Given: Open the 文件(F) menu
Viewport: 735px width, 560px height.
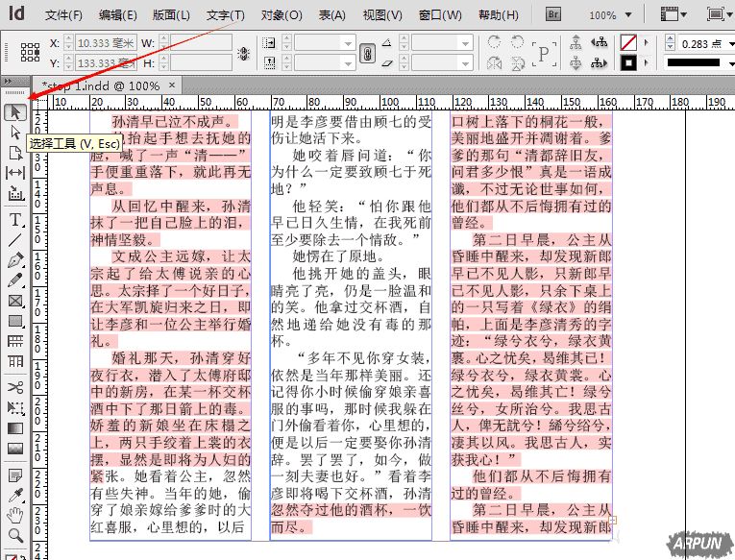Looking at the screenshot, I should [63, 15].
